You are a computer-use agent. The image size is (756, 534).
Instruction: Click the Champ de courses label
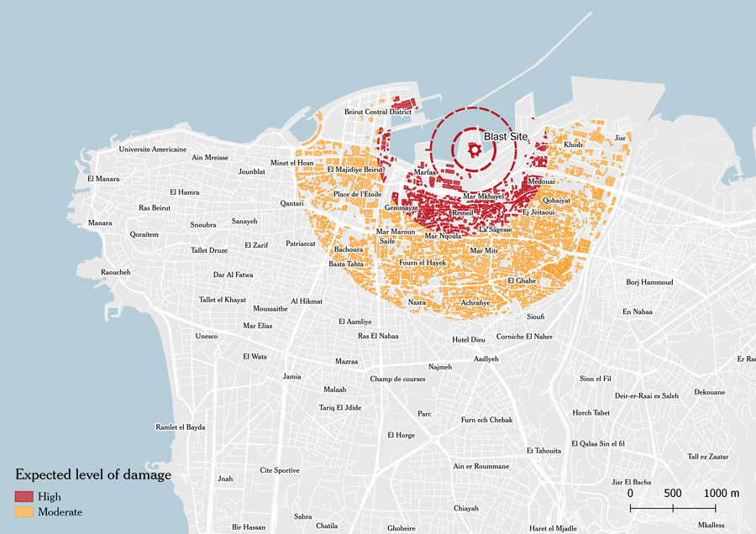click(x=397, y=379)
